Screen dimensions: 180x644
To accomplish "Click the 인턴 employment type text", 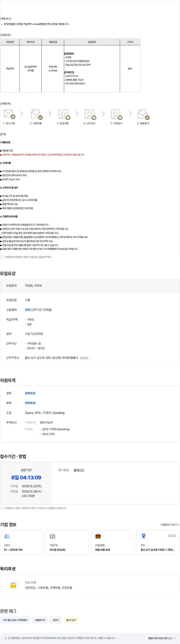I will (28, 310).
